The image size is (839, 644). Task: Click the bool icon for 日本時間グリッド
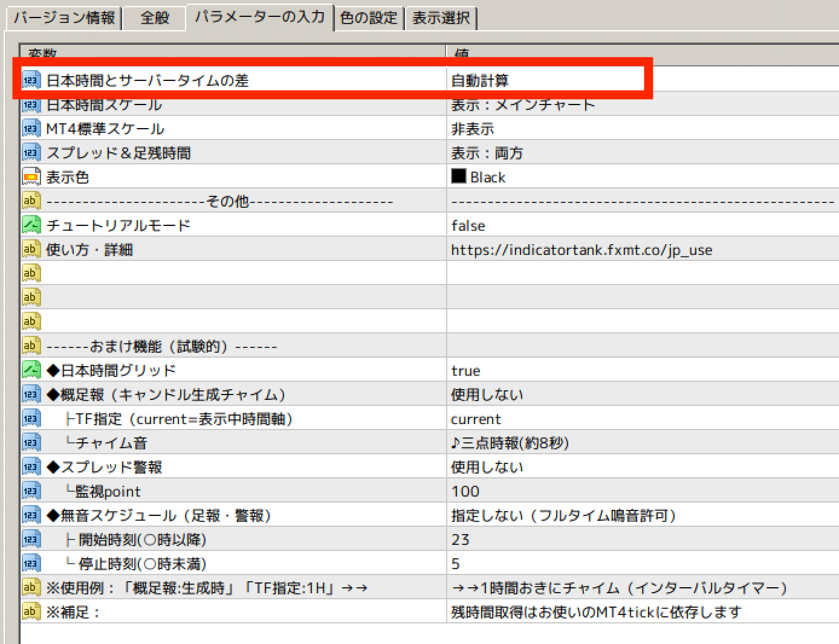(x=31, y=370)
